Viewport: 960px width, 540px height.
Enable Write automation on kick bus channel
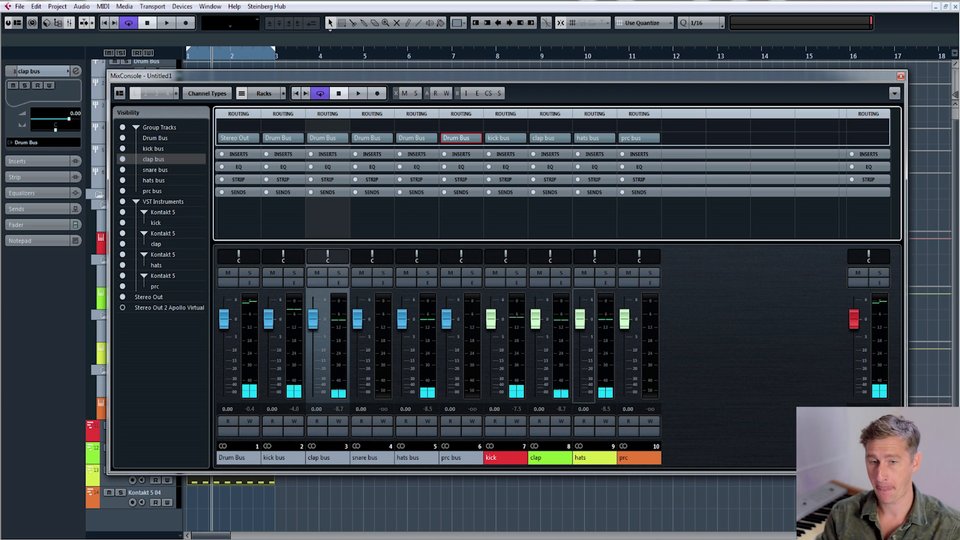click(x=294, y=421)
